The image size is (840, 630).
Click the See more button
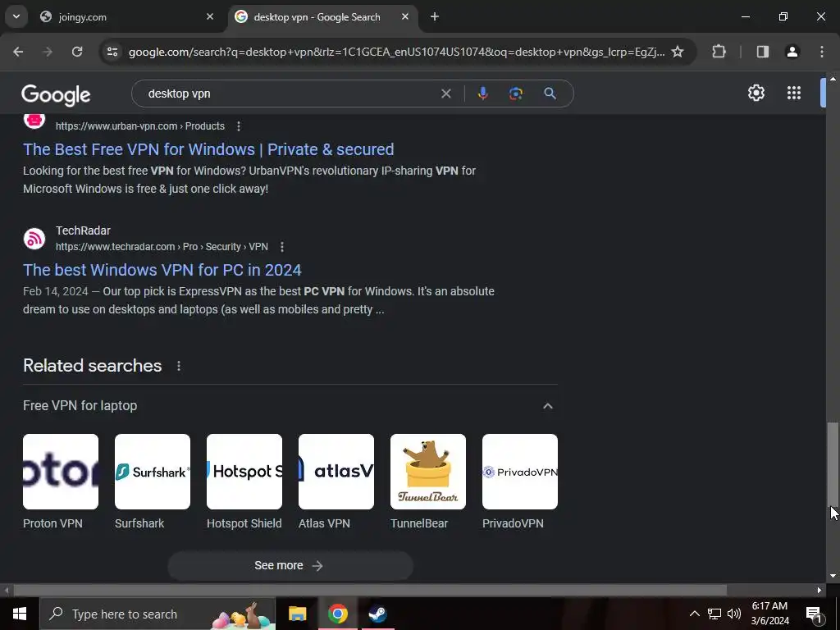point(290,566)
